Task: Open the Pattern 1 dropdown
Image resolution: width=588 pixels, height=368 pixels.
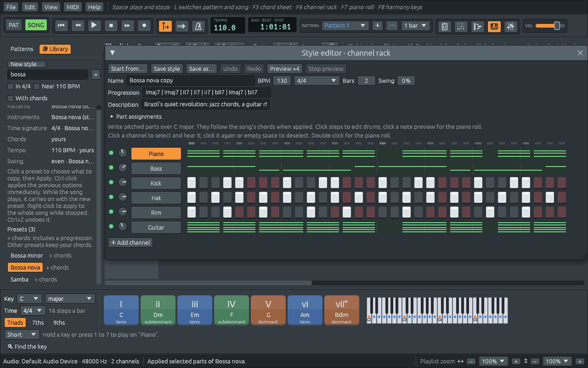Action: pyautogui.click(x=345, y=26)
